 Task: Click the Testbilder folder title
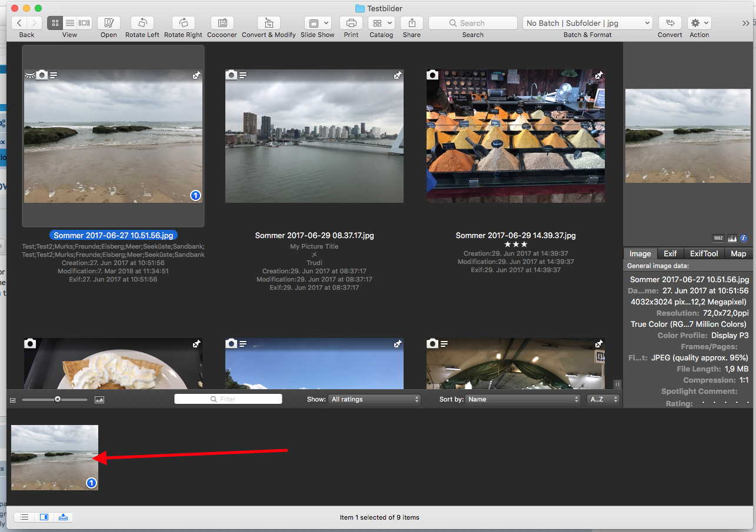coord(378,8)
